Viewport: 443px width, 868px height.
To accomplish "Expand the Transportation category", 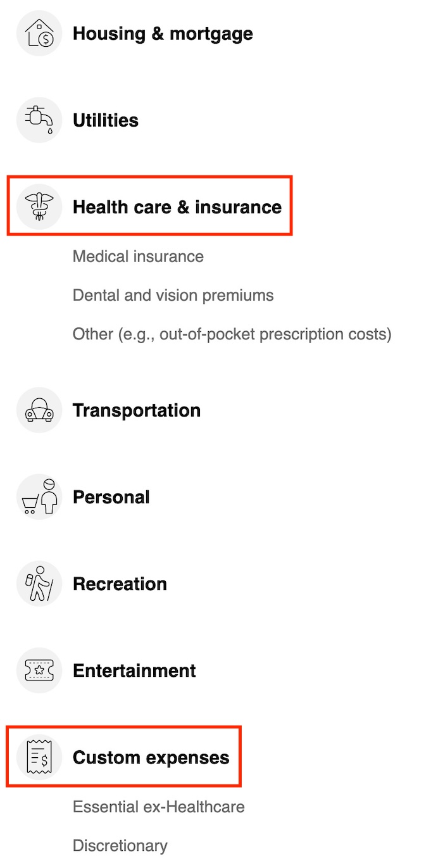I will click(137, 410).
